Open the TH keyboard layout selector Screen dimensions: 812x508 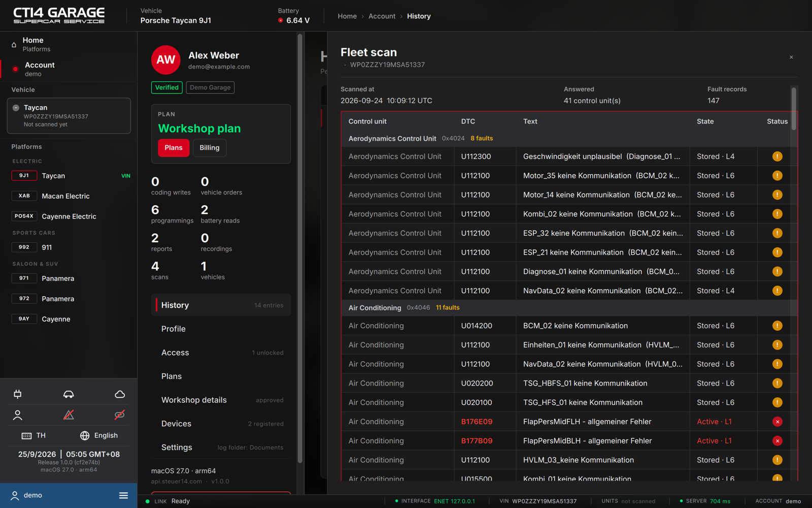(34, 436)
